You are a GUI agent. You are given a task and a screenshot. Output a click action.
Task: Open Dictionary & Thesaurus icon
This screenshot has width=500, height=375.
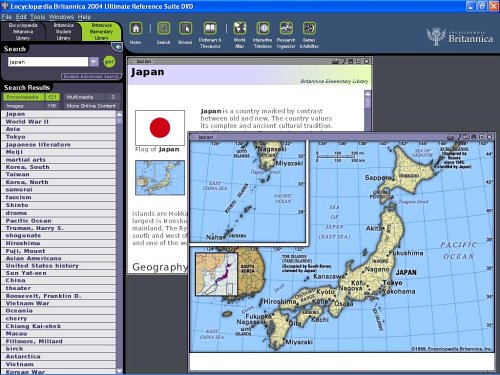(x=210, y=29)
